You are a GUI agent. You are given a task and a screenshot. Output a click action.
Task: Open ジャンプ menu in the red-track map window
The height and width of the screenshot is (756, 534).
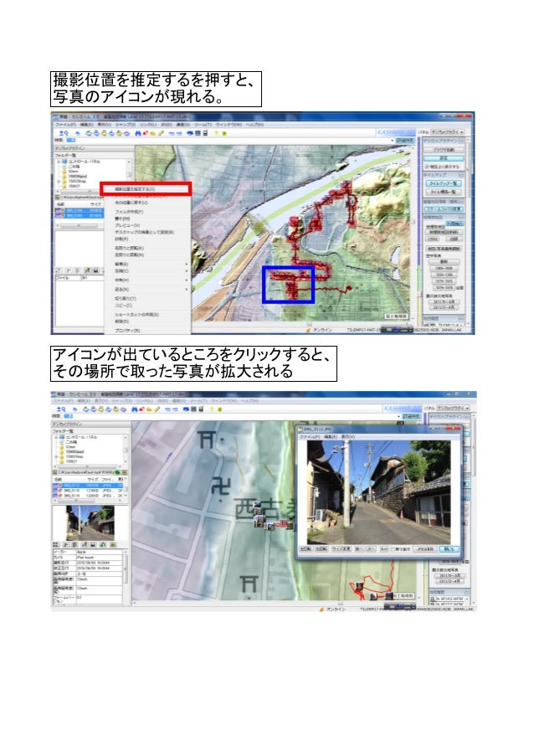coord(126,125)
